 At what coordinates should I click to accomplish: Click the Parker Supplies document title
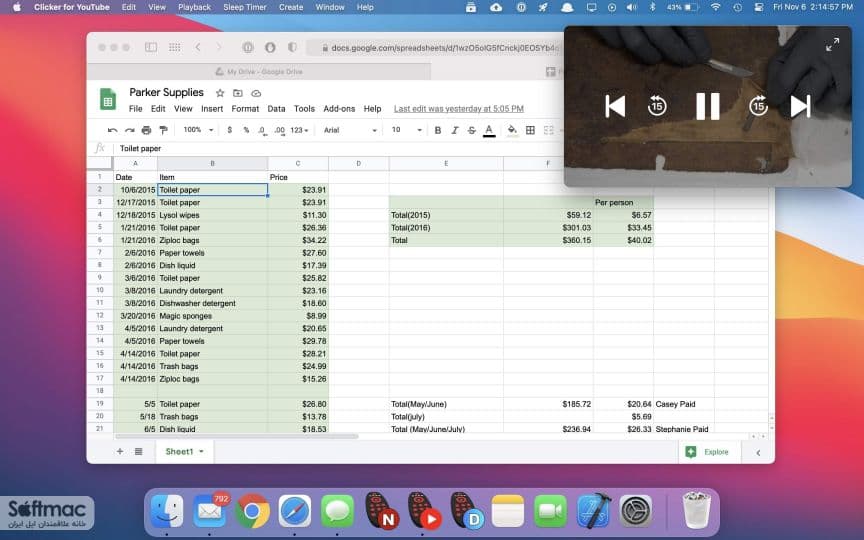[x=166, y=93]
